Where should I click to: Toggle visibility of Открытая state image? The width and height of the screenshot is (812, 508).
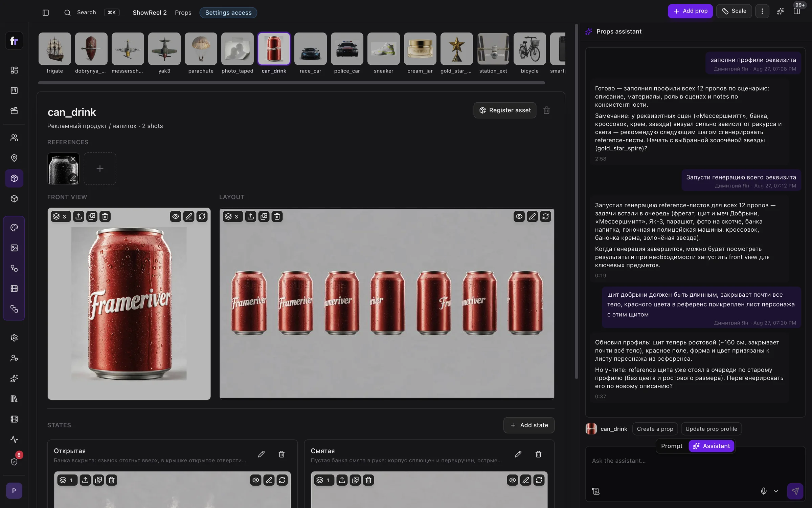point(256,480)
